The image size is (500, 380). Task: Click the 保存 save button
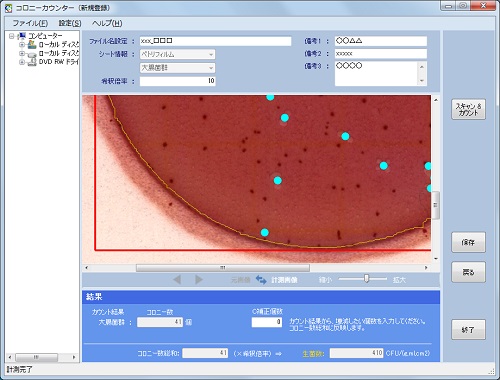click(x=468, y=242)
